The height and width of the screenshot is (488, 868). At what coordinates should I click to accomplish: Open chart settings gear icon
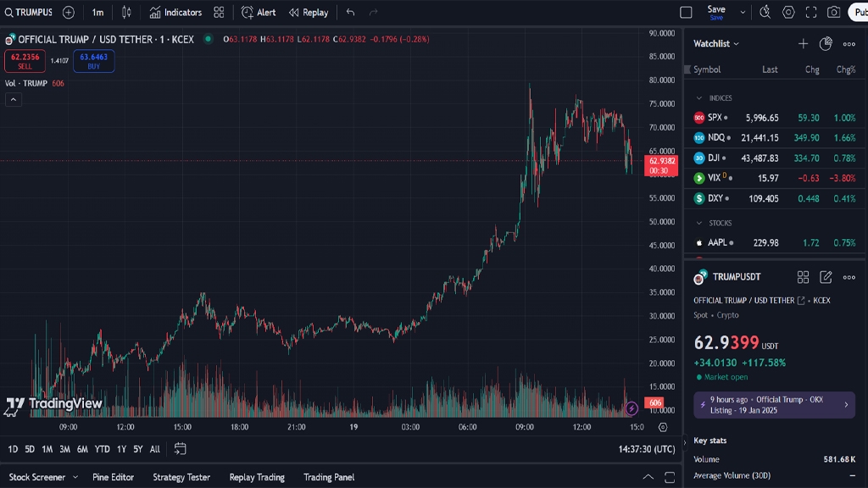(788, 12)
